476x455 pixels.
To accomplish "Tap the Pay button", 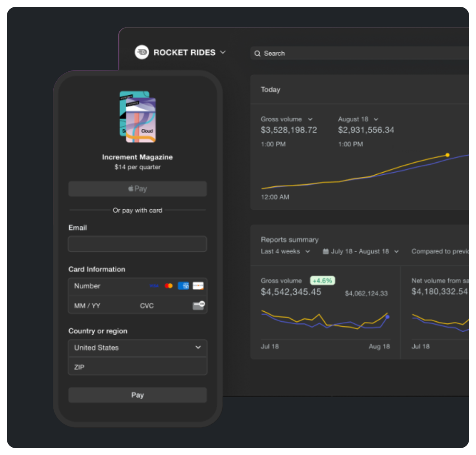I will (x=138, y=395).
